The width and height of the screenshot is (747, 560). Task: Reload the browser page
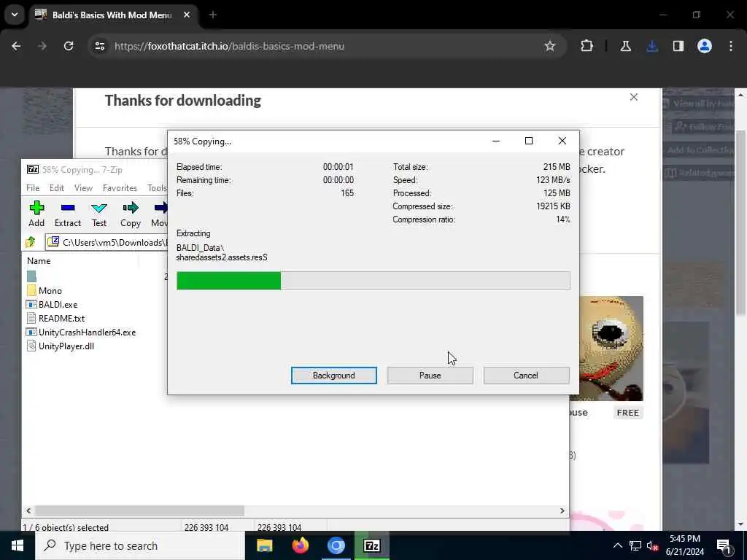(69, 46)
